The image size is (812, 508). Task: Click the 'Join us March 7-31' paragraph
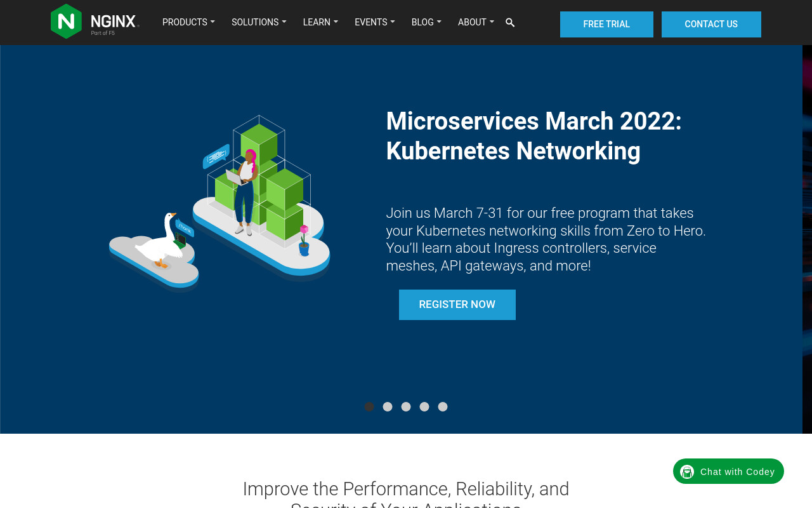click(x=546, y=239)
